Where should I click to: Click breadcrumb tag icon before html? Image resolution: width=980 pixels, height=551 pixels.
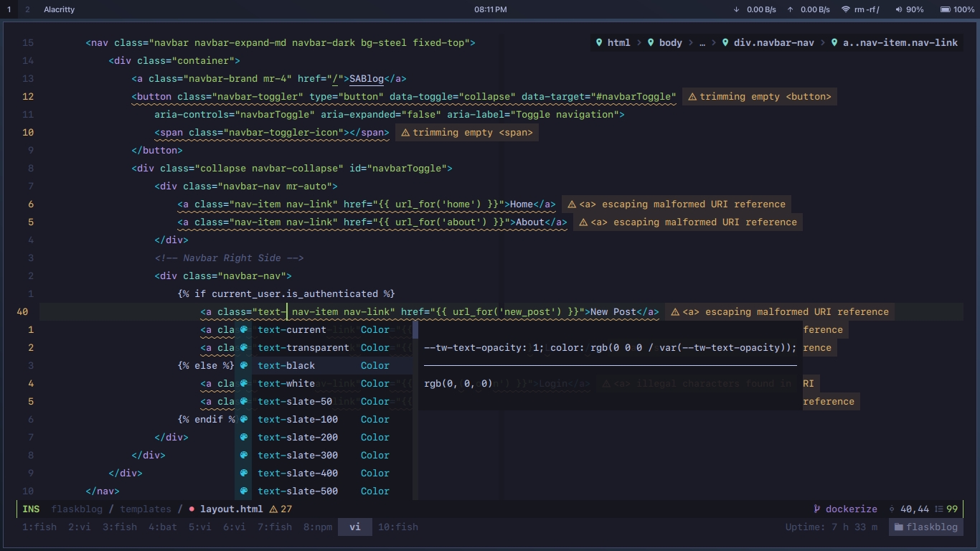click(599, 42)
